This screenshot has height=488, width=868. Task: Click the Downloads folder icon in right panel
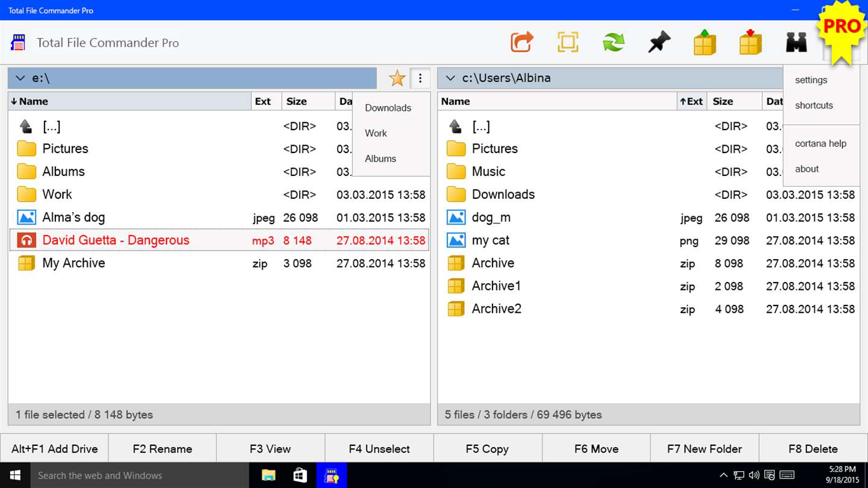point(456,195)
